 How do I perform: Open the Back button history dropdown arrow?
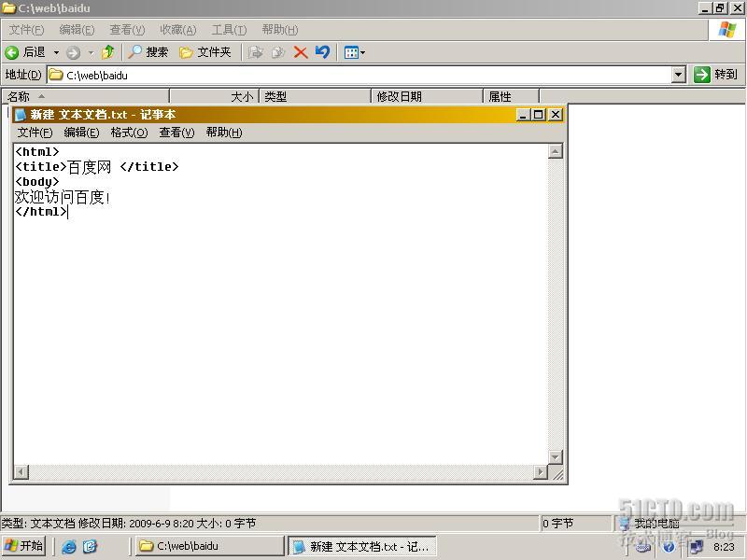56,52
